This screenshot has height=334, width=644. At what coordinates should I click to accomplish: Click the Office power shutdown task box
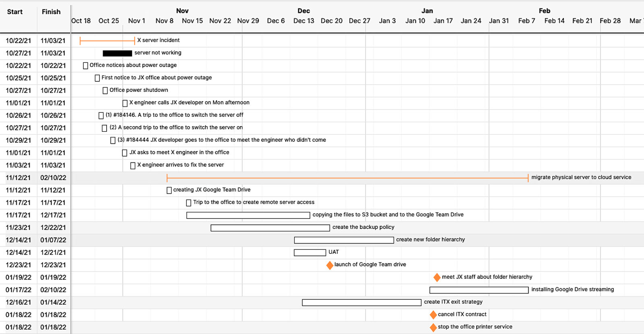(x=105, y=91)
